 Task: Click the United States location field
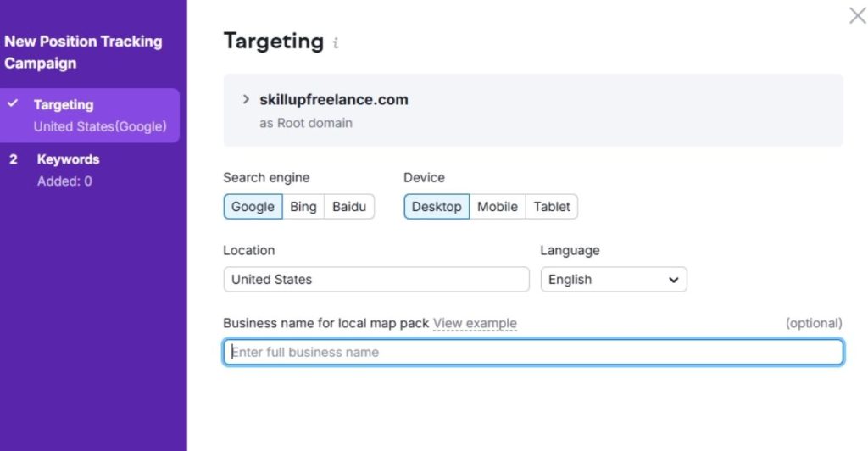(x=376, y=280)
